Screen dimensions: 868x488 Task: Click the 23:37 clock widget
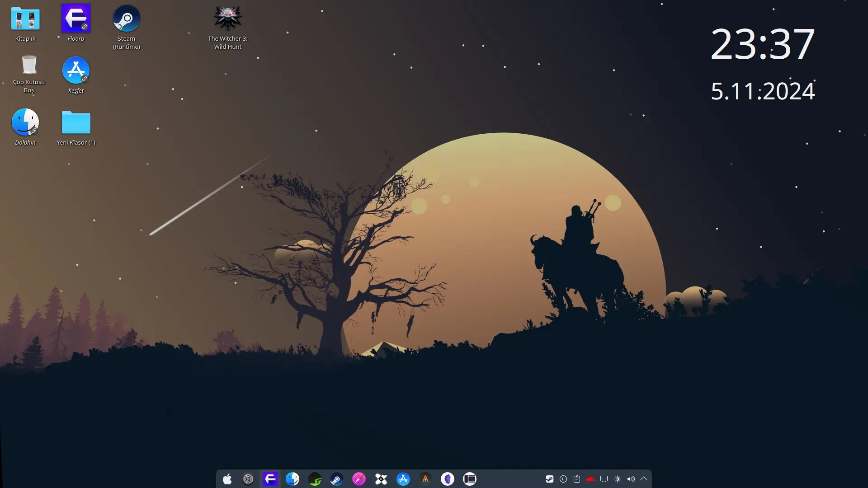[763, 44]
